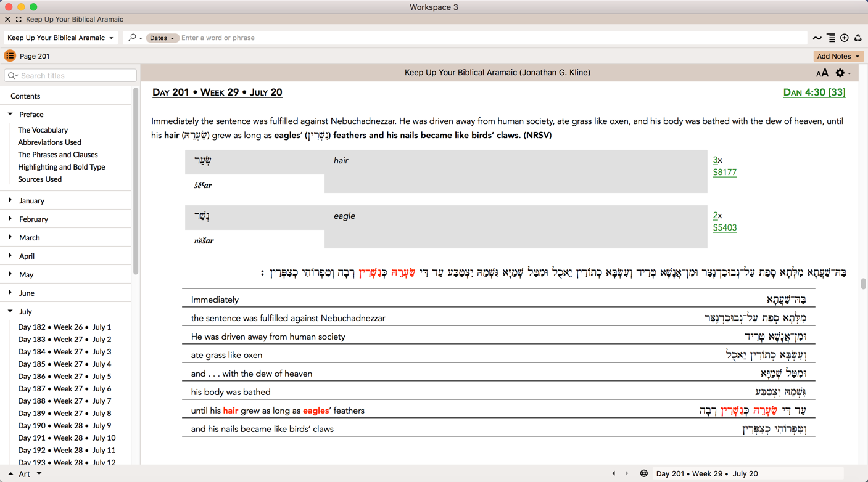Open the text size AA control
This screenshot has height=482, width=868.
pyautogui.click(x=822, y=73)
